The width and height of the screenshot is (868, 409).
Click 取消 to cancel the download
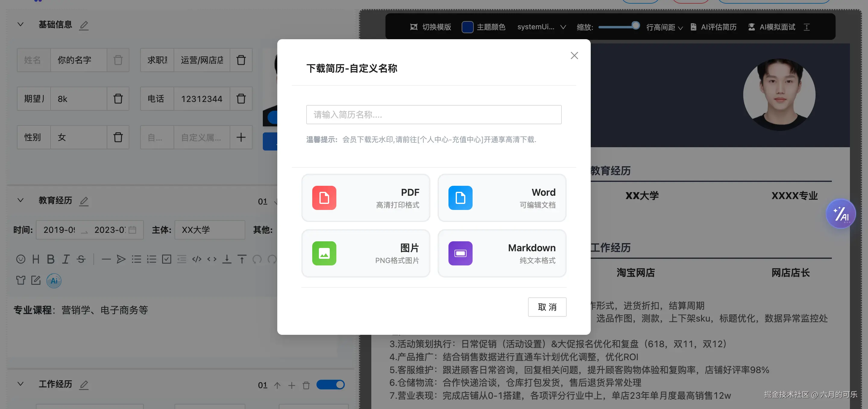(547, 307)
